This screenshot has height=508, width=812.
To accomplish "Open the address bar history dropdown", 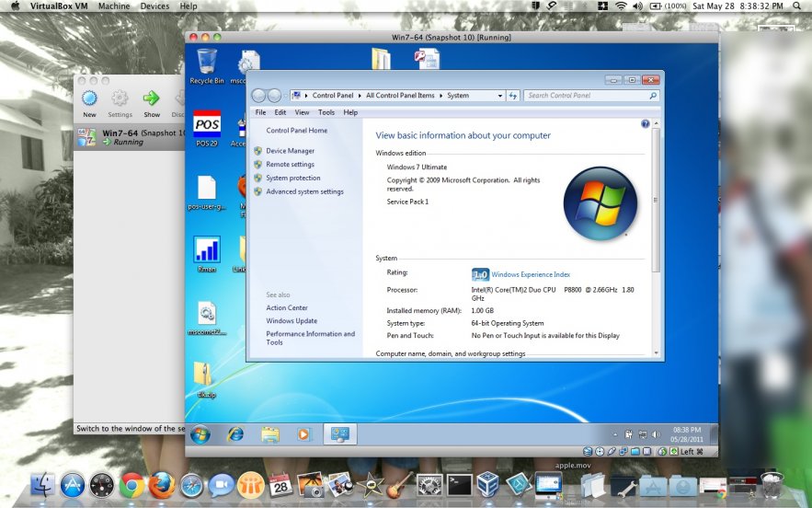I will pos(499,96).
